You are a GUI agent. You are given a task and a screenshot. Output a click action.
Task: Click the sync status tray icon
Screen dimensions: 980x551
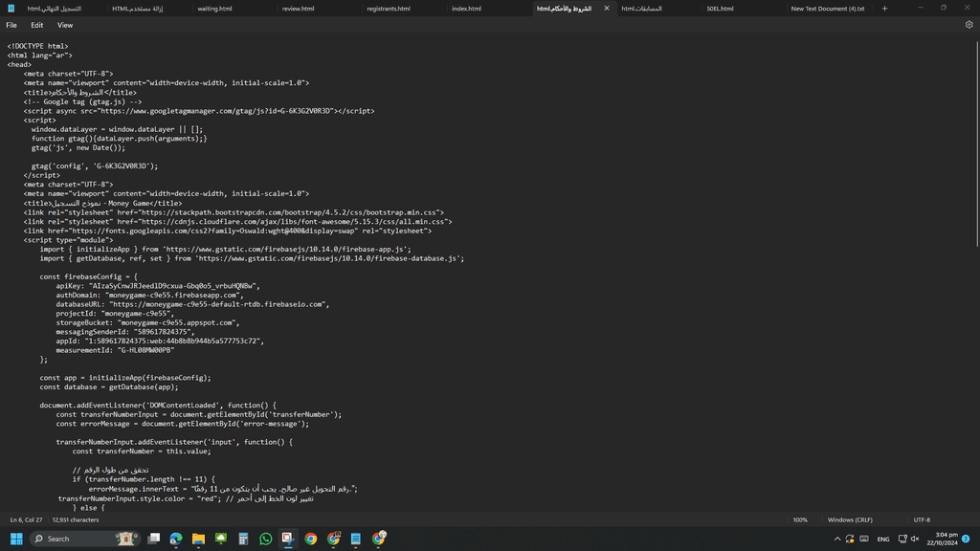(850, 540)
